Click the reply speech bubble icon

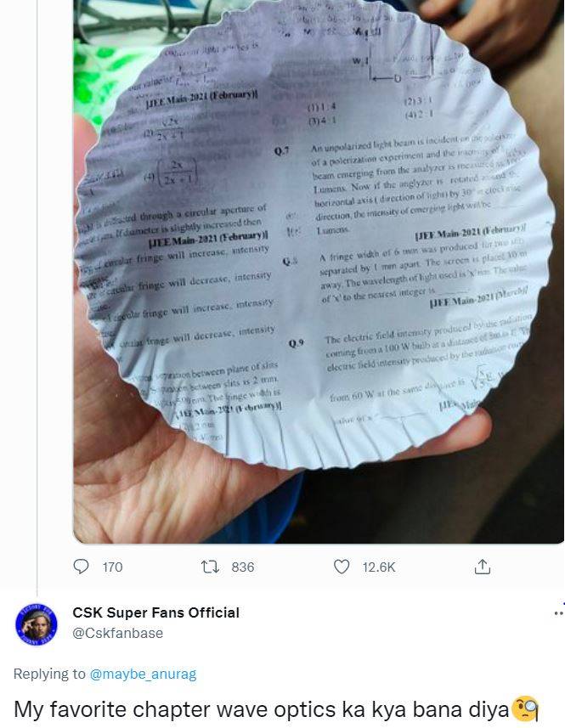click(x=82, y=566)
